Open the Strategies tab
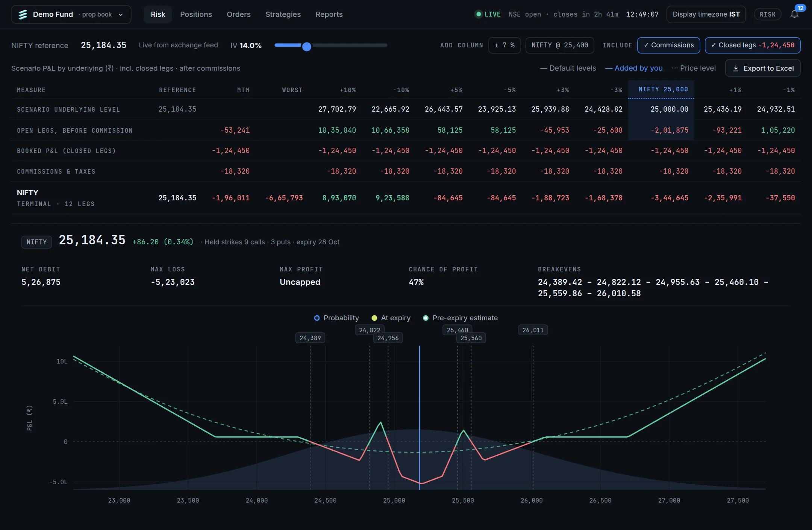 click(283, 14)
